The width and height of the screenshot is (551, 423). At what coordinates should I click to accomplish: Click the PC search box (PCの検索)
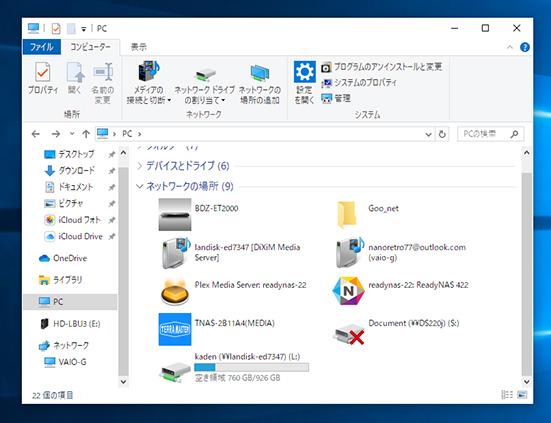[x=490, y=134]
